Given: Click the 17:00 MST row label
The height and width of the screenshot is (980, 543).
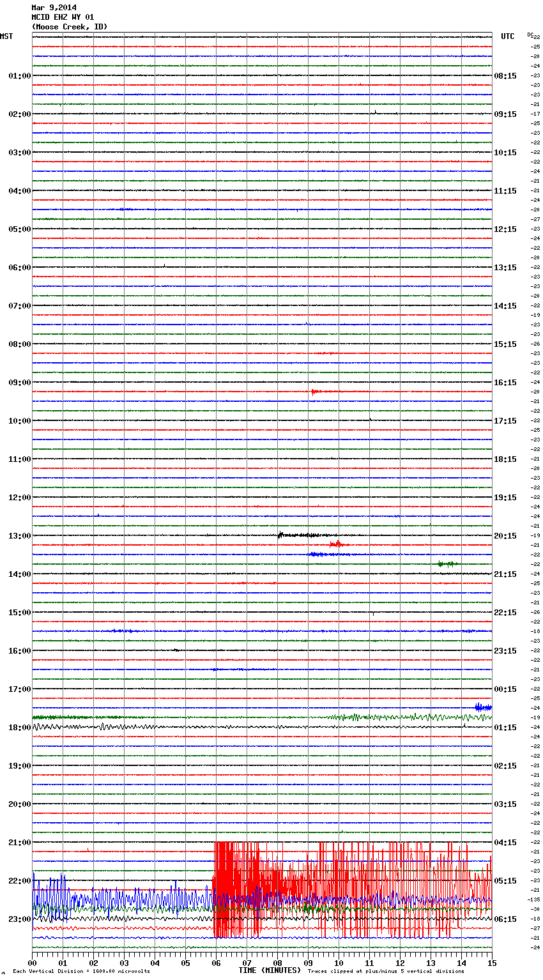Looking at the screenshot, I should 20,689.
